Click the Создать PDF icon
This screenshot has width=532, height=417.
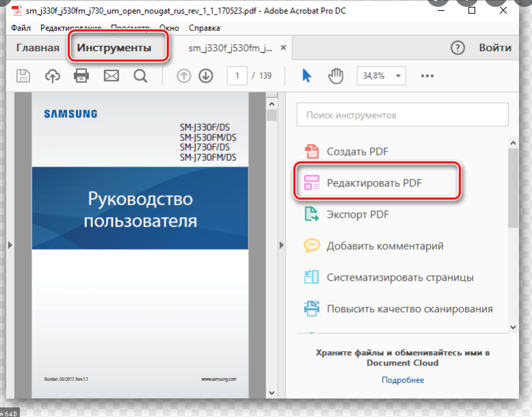pos(312,151)
